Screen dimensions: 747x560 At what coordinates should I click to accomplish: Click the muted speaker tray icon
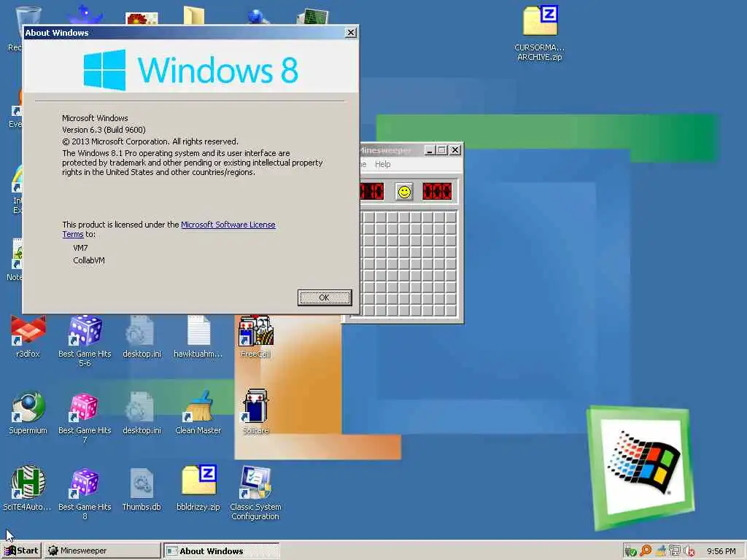tap(689, 551)
